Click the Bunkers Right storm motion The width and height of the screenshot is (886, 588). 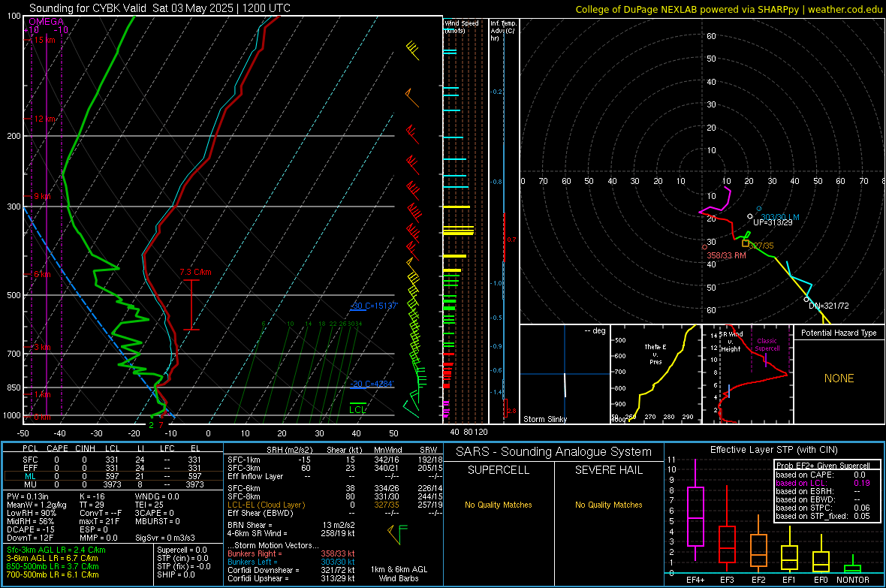(x=291, y=553)
